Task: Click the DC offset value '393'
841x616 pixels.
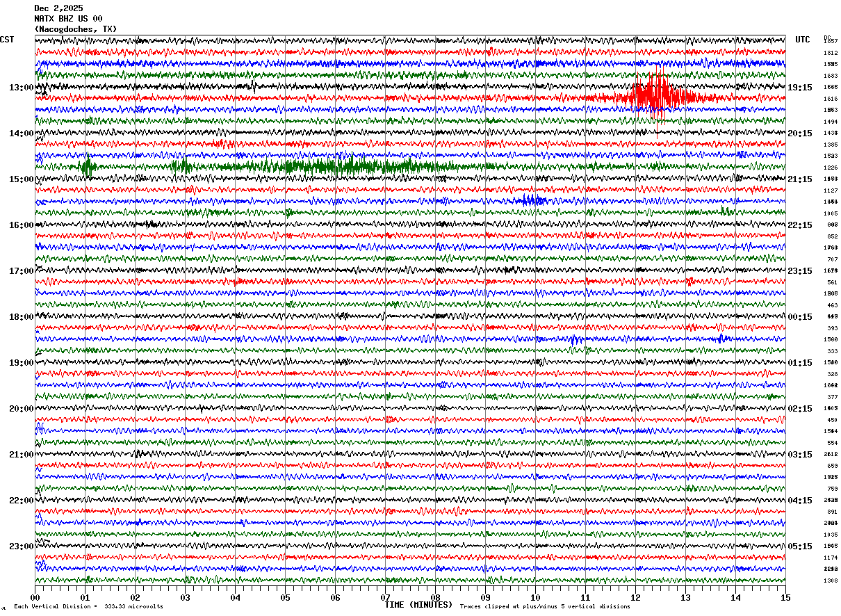Action: point(832,328)
